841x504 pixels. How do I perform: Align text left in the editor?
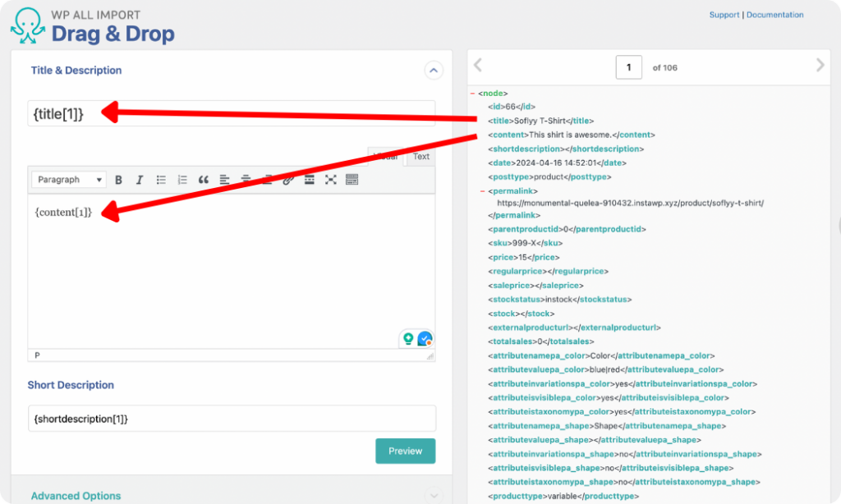coord(225,180)
